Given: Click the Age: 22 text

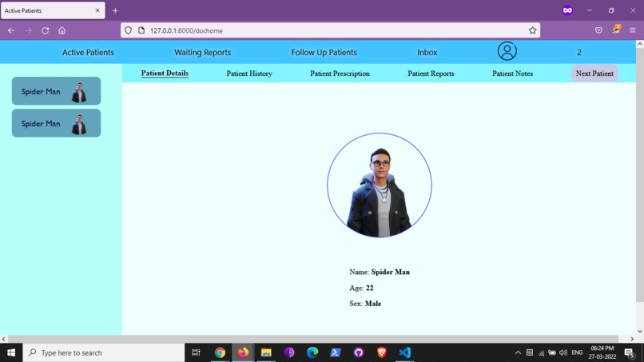Looking at the screenshot, I should point(361,288).
